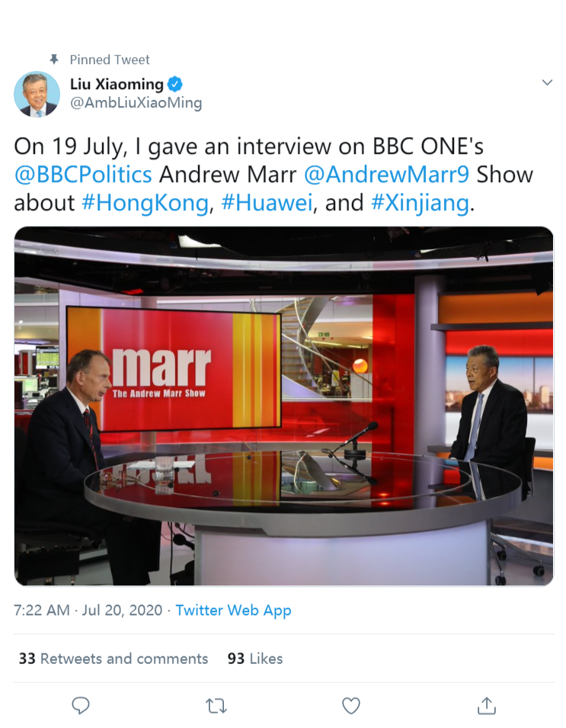Click the Liu Xiaoming display name
Screen dimensions: 566x728
point(117,84)
